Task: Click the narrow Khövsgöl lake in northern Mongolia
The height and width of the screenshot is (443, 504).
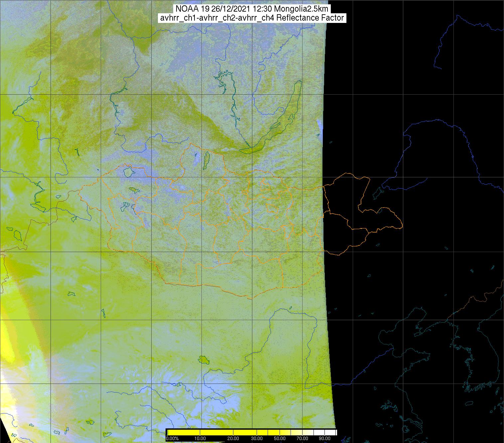Action: (x=206, y=159)
